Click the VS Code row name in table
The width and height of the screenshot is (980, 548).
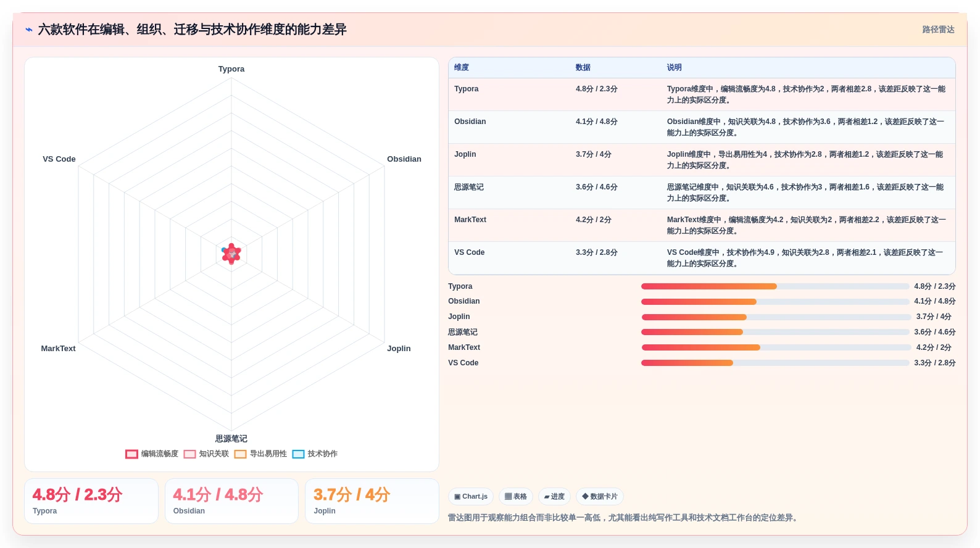tap(470, 252)
